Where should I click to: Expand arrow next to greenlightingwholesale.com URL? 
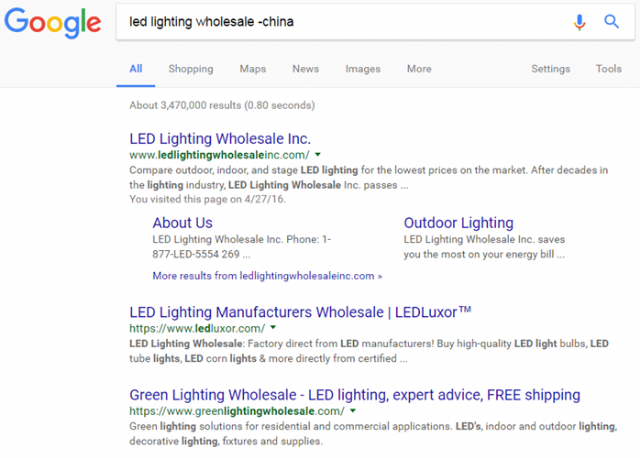click(x=353, y=410)
